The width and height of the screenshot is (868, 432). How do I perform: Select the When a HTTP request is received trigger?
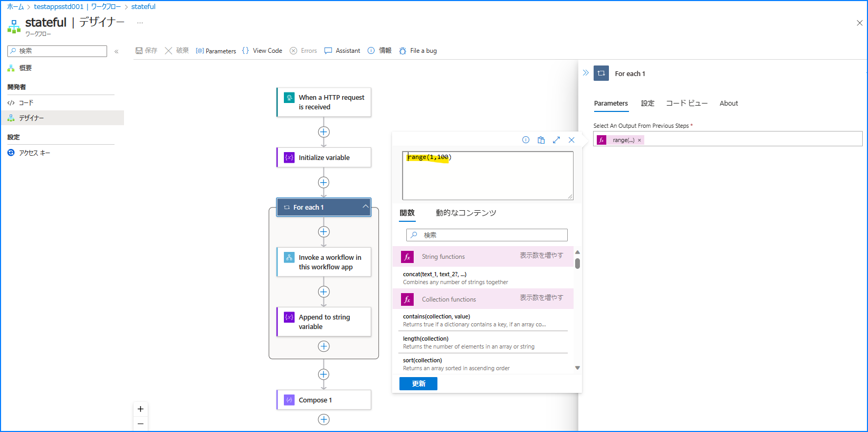[x=324, y=102]
